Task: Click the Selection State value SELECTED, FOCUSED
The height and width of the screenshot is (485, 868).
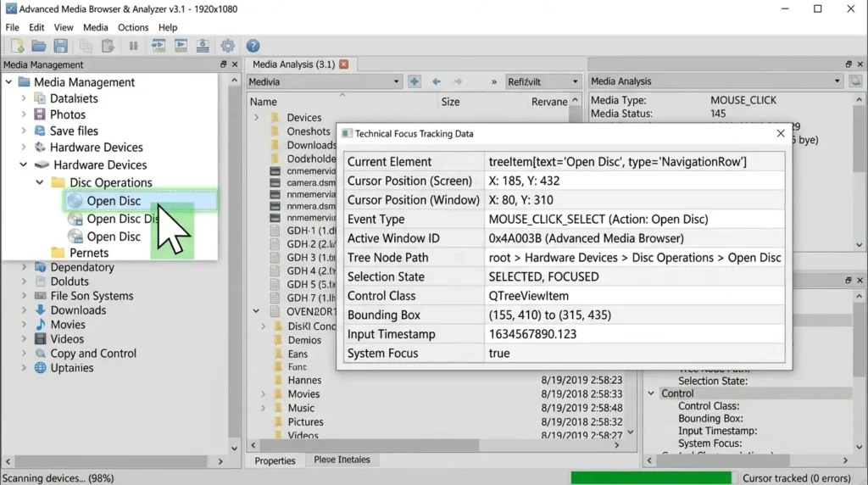Action: click(543, 276)
